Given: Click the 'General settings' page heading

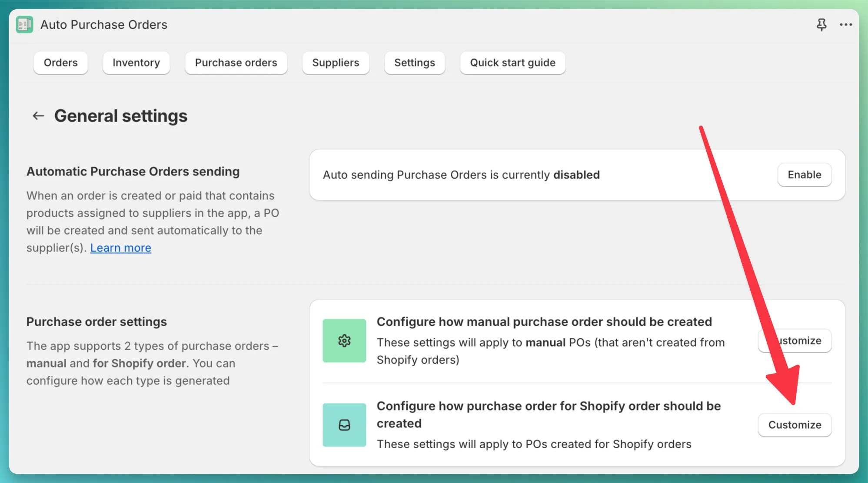Looking at the screenshot, I should point(121,116).
